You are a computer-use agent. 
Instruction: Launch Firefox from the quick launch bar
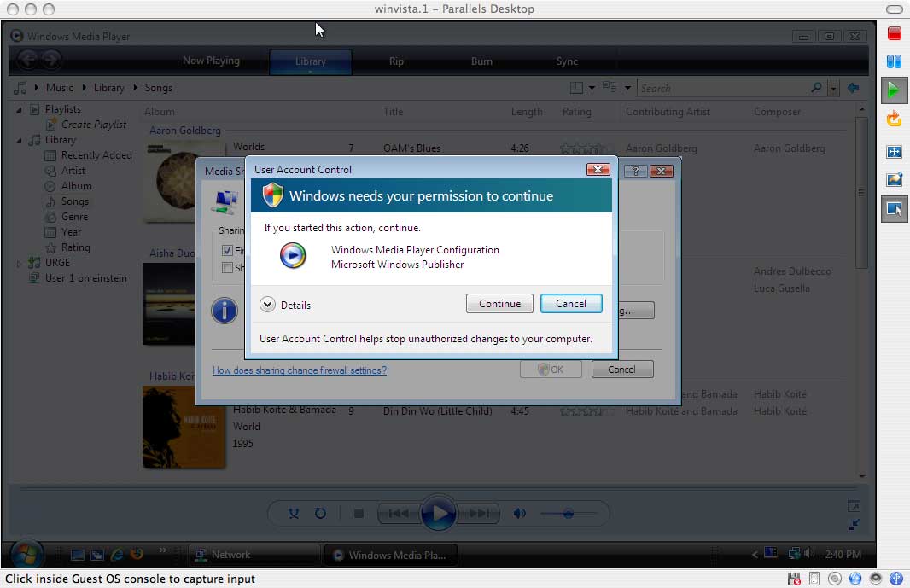[x=137, y=554]
